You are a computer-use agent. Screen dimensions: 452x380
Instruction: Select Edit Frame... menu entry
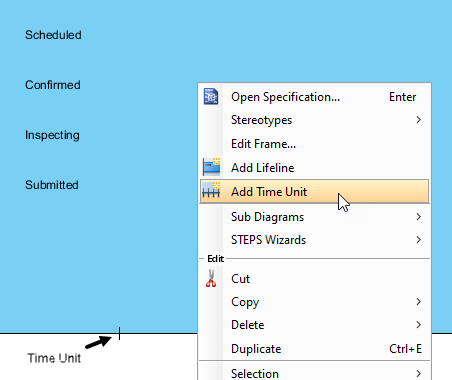pos(314,144)
